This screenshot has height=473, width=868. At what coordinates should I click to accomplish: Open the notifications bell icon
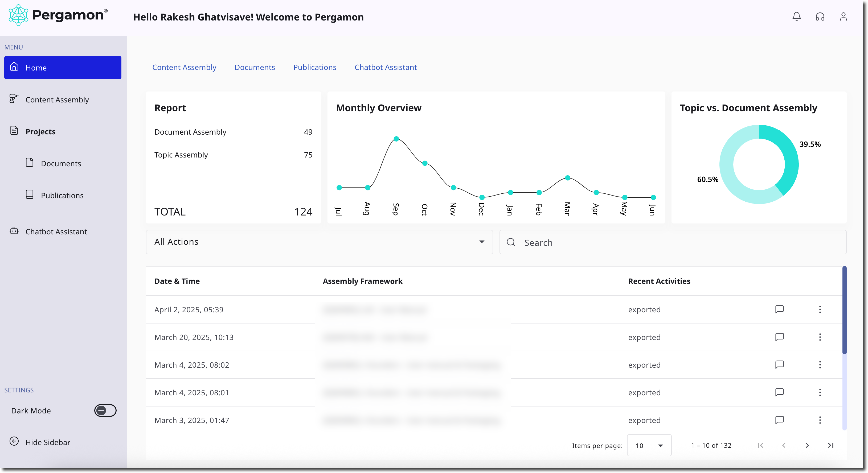796,16
